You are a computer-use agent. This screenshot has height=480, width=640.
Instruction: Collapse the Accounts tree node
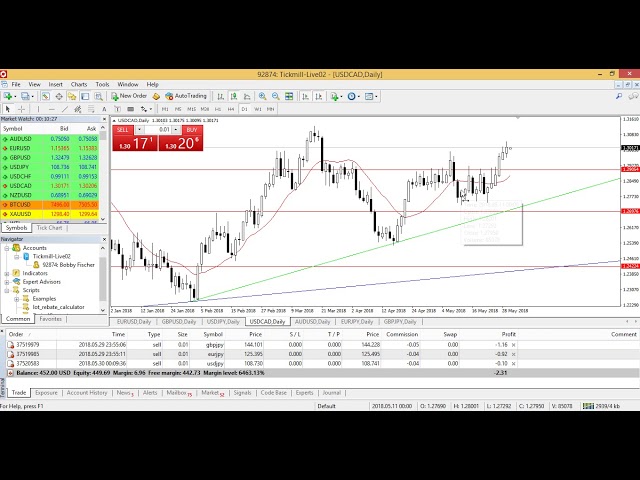7,247
